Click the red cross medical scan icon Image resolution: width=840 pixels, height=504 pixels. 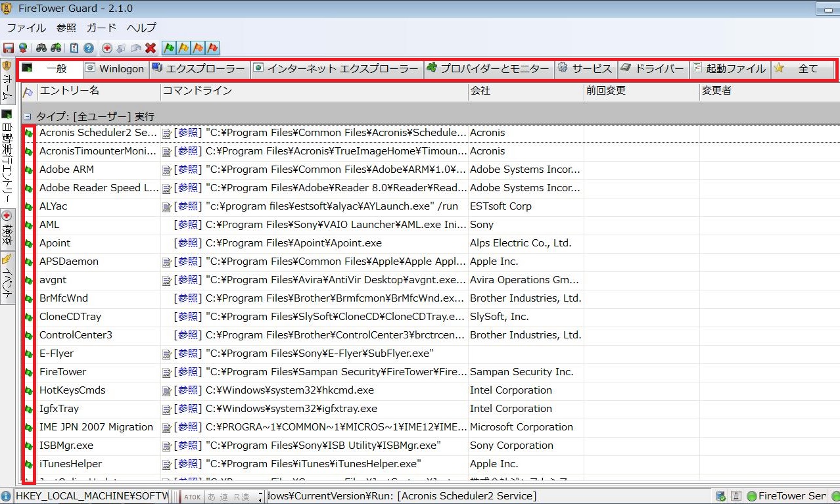(107, 48)
